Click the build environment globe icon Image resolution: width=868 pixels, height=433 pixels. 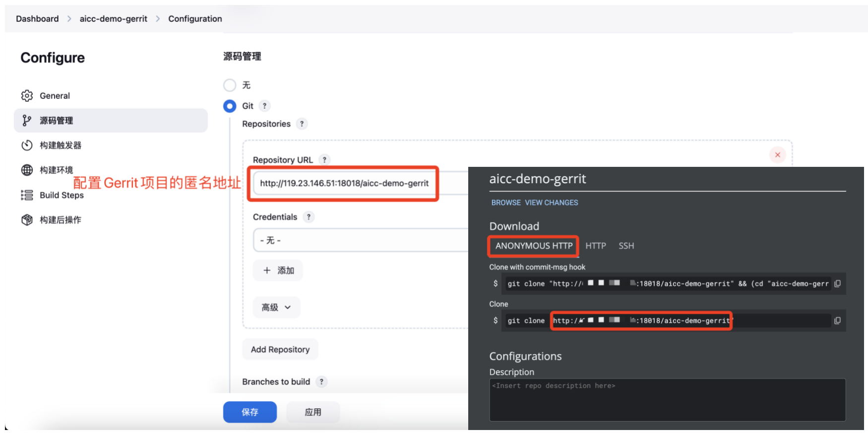(27, 170)
